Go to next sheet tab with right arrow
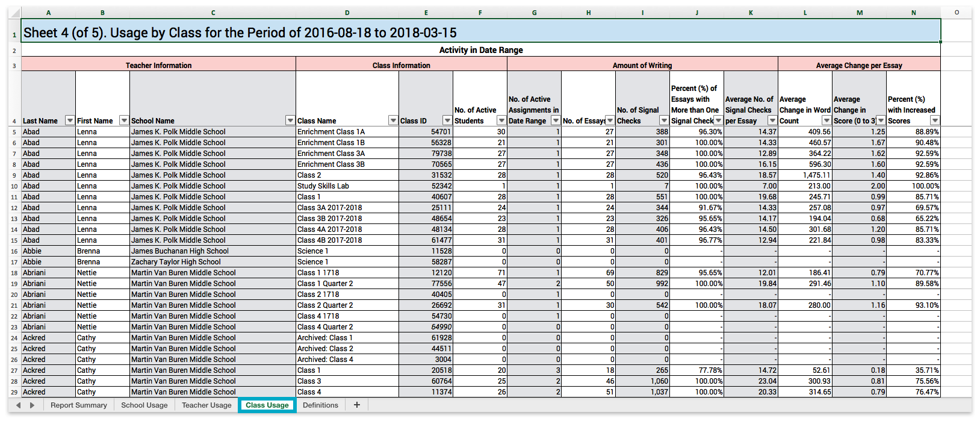The height and width of the screenshot is (421, 980). click(x=32, y=405)
